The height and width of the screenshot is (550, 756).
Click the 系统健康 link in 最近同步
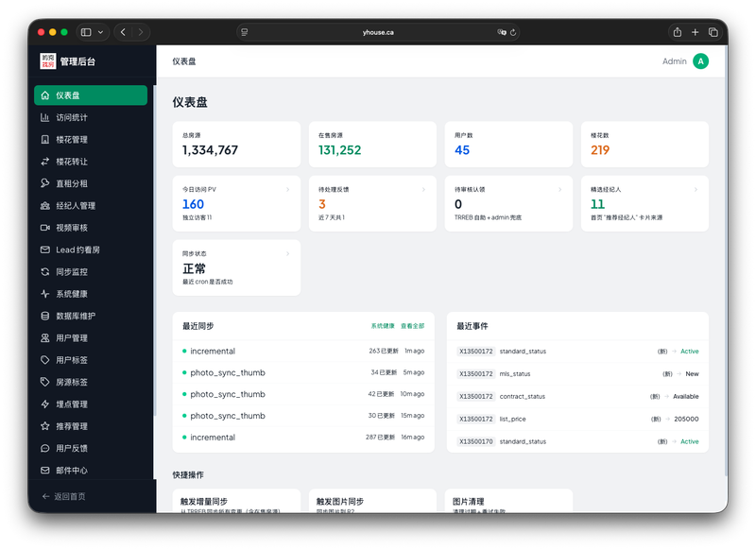[383, 326]
